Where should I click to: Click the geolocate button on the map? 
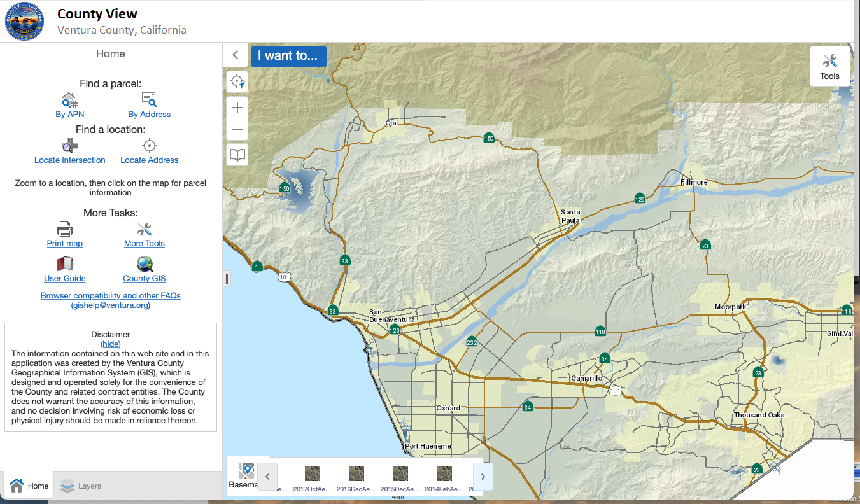click(x=237, y=81)
